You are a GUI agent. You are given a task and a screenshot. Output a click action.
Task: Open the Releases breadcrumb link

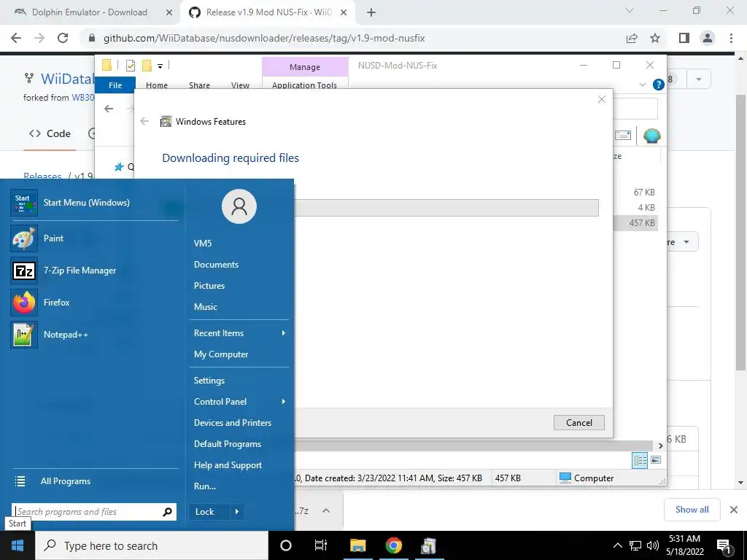42,176
